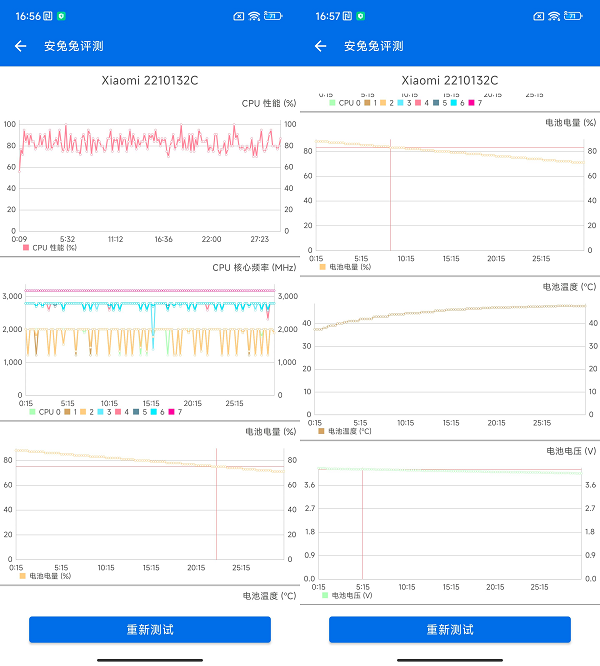Select the green CPU 0 swatch on the left screen
600x666 pixels.
click(32, 412)
